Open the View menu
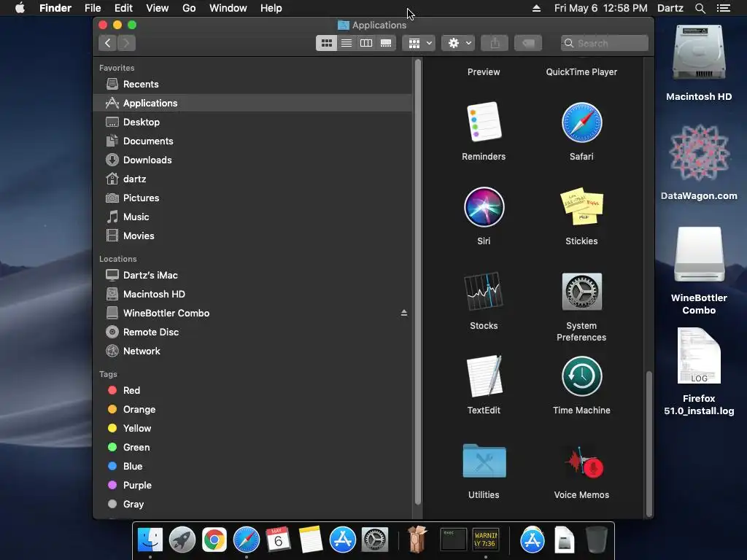The width and height of the screenshot is (747, 560). (158, 8)
